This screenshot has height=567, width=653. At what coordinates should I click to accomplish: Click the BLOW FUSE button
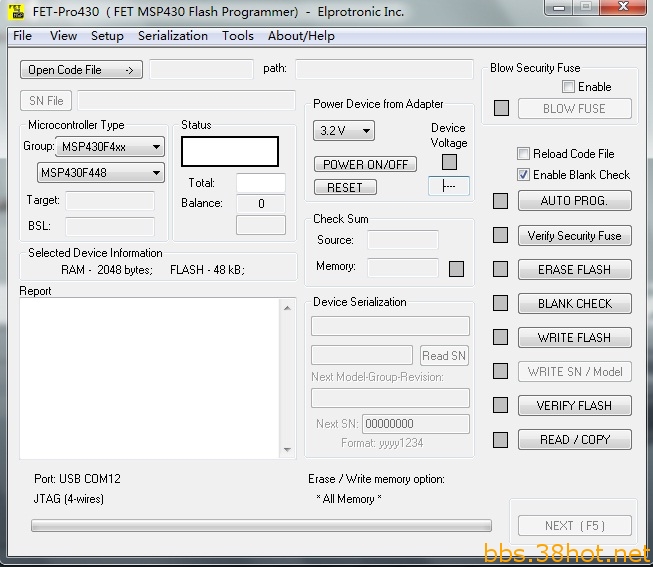[575, 108]
